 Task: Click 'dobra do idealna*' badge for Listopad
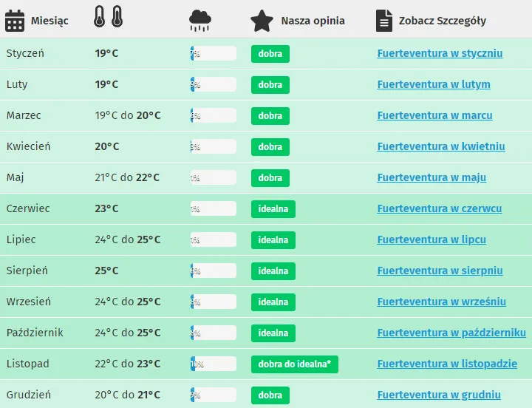click(x=294, y=364)
